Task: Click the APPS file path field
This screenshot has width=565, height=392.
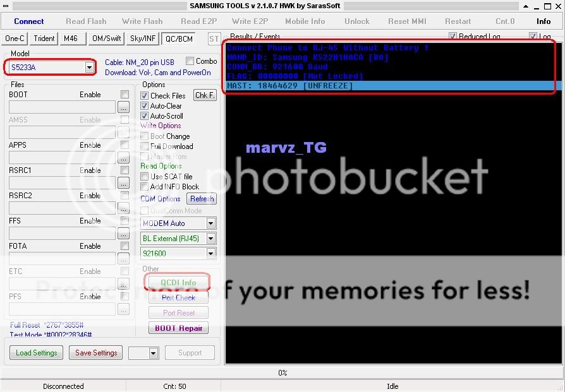Action: pyautogui.click(x=62, y=158)
